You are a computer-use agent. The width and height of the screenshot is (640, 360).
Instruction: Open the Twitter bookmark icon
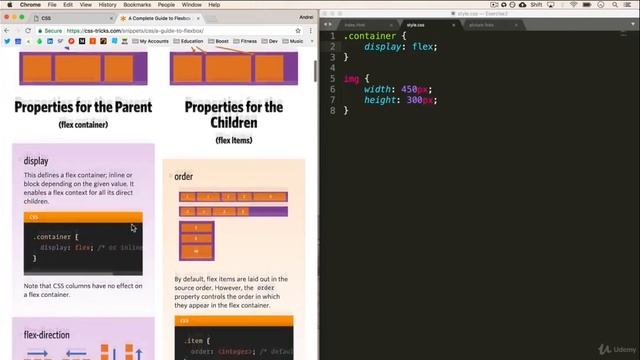click(7, 41)
